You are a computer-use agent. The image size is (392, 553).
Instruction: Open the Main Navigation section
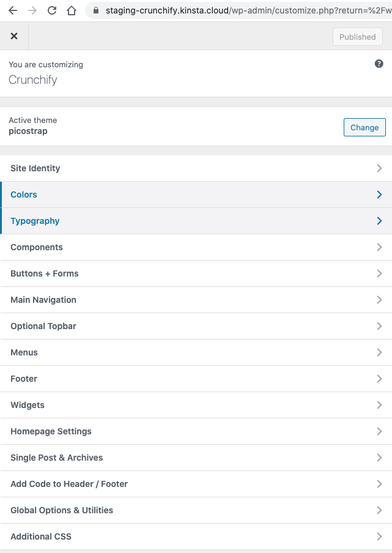[x=196, y=300]
